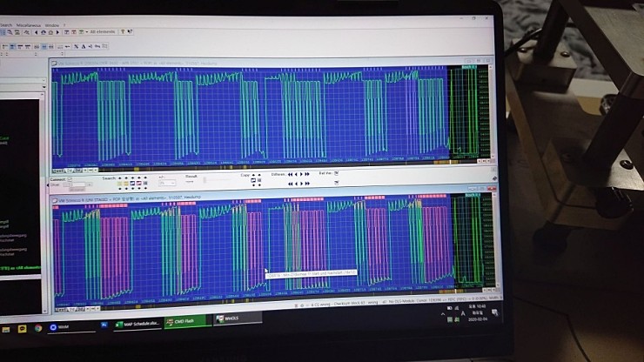Click the blue search map icon
The image size is (644, 362).
point(132,184)
